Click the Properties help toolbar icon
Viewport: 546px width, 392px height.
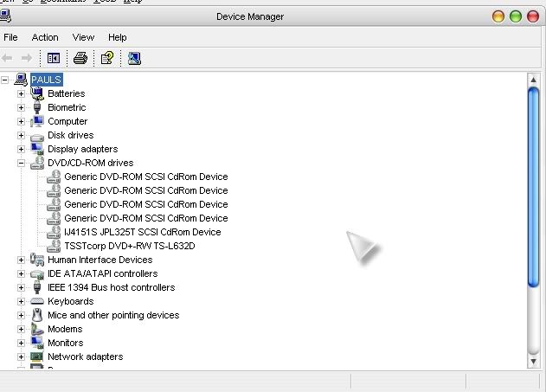tap(106, 58)
